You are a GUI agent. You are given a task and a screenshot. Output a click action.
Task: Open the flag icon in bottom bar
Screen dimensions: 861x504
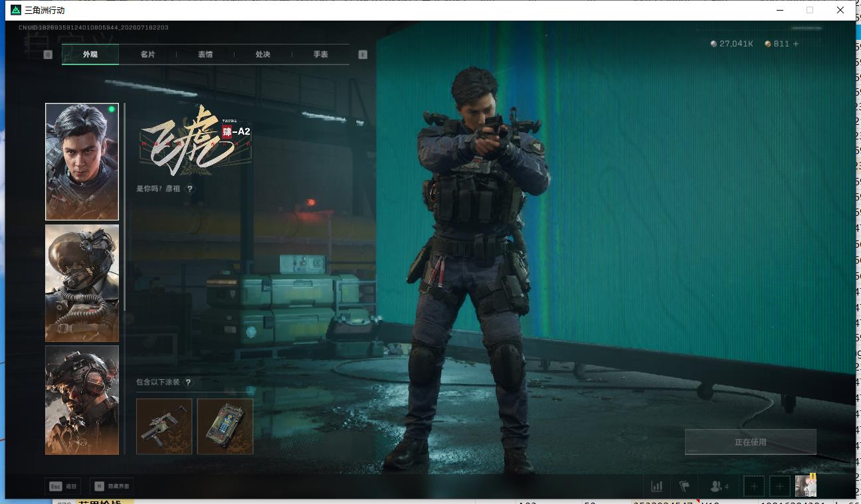[684, 487]
